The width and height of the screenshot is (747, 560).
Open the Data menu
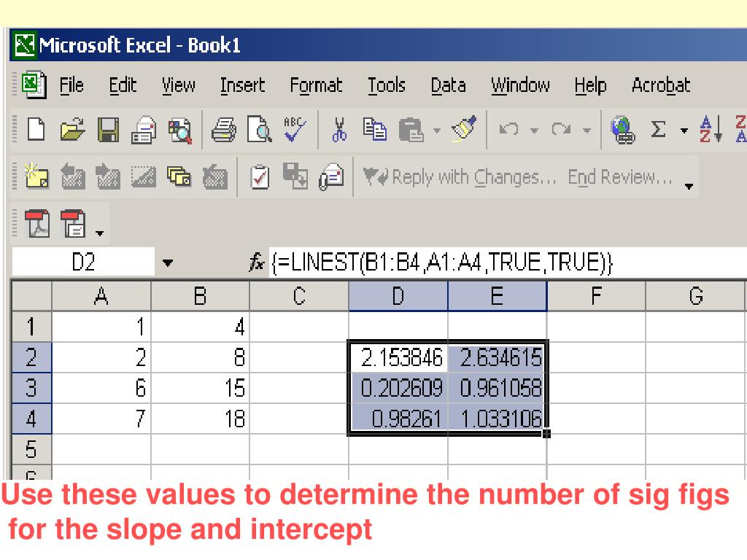(x=449, y=86)
